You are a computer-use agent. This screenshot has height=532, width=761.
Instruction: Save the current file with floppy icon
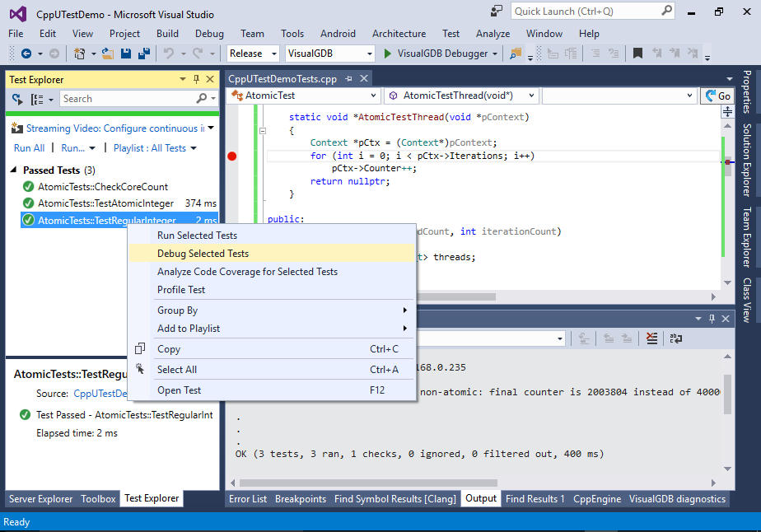pos(126,54)
